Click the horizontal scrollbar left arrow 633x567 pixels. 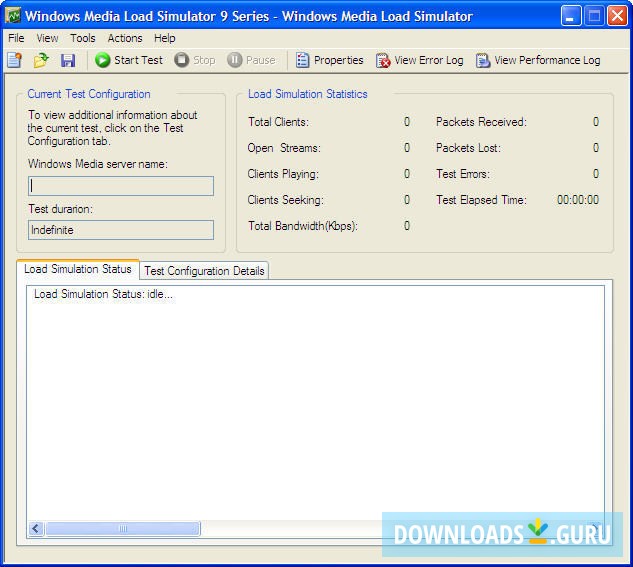(x=36, y=528)
